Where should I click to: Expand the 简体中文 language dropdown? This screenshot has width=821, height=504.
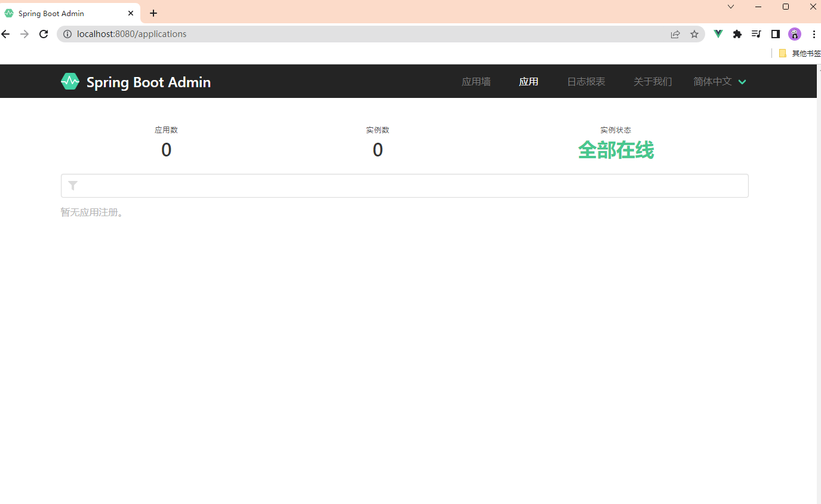point(720,81)
